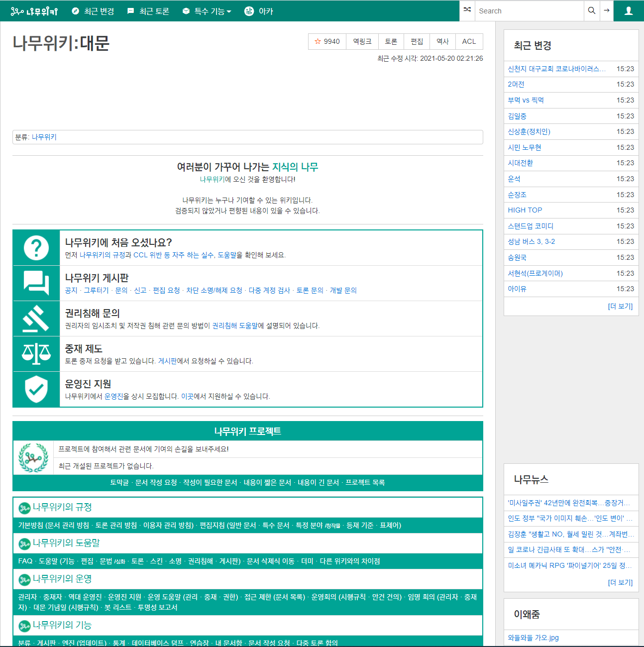Open 나무위키의 도움말 heading link

click(66, 543)
